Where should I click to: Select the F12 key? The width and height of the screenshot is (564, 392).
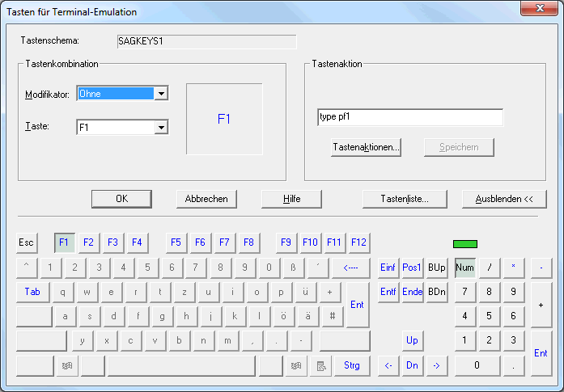click(x=358, y=242)
